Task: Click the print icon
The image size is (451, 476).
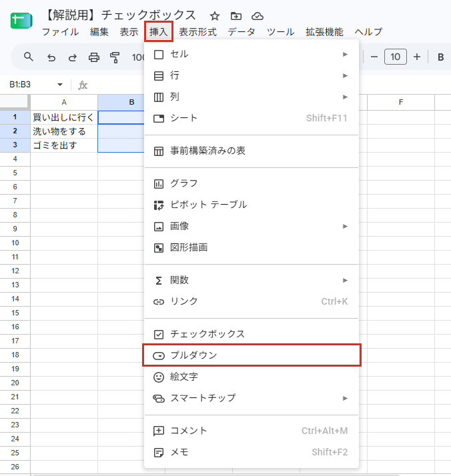Action: [94, 57]
